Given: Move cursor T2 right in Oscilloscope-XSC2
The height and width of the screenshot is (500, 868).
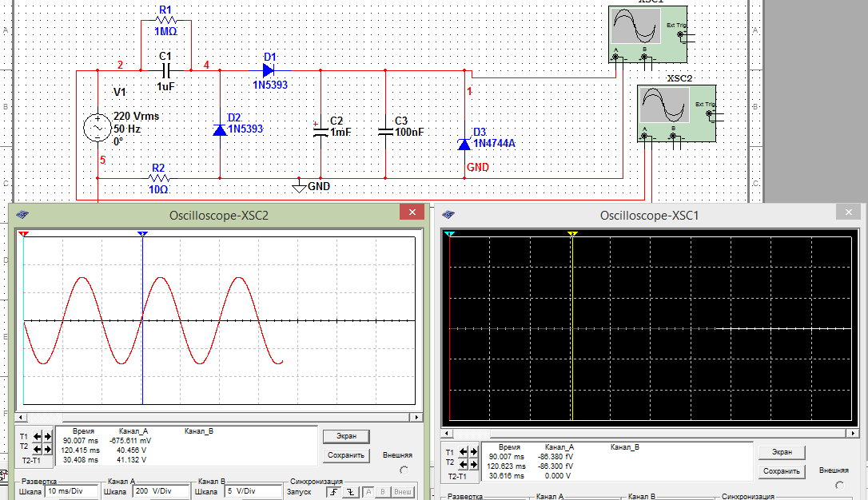Looking at the screenshot, I should click(48, 449).
